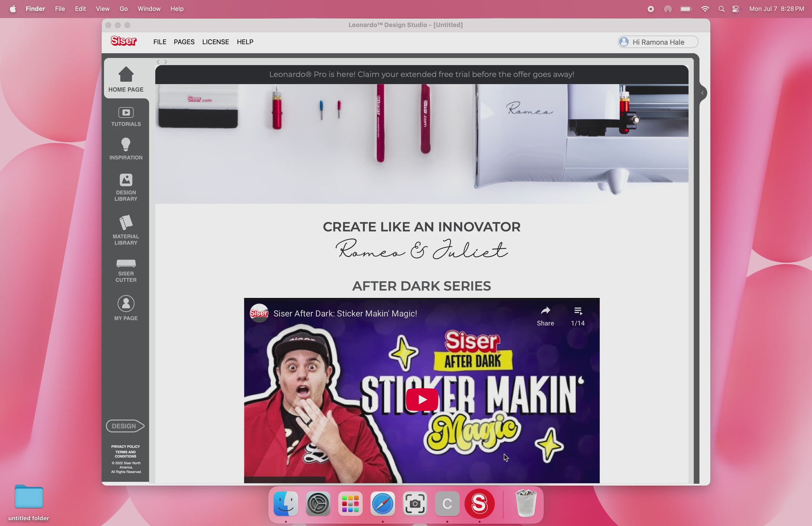Open the LICENSE menu

(x=215, y=42)
